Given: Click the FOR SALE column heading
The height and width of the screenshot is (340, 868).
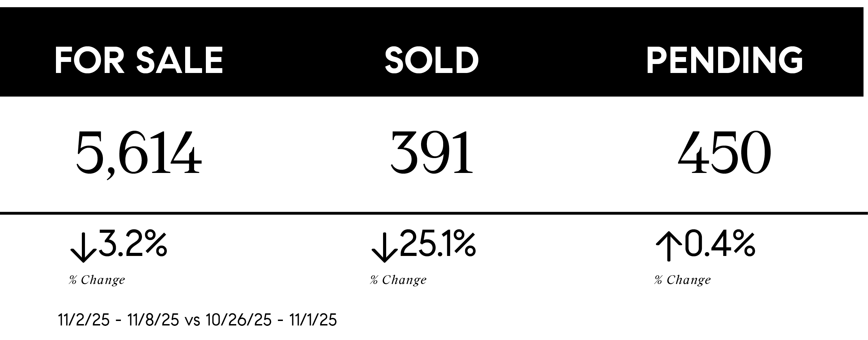Looking at the screenshot, I should (x=139, y=60).
